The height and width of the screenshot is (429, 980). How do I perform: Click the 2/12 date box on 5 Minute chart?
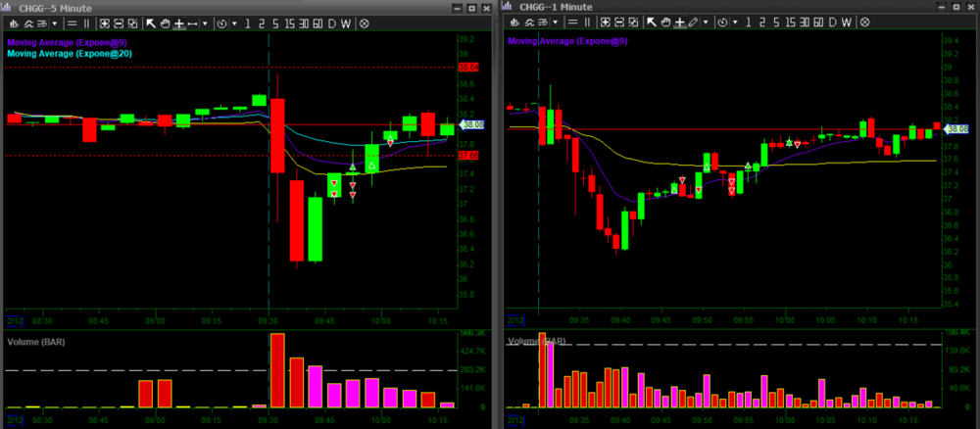click(x=13, y=320)
